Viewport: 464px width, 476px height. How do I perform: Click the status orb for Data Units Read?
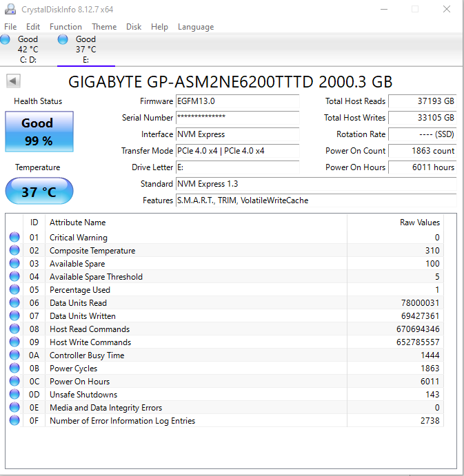coord(14,302)
